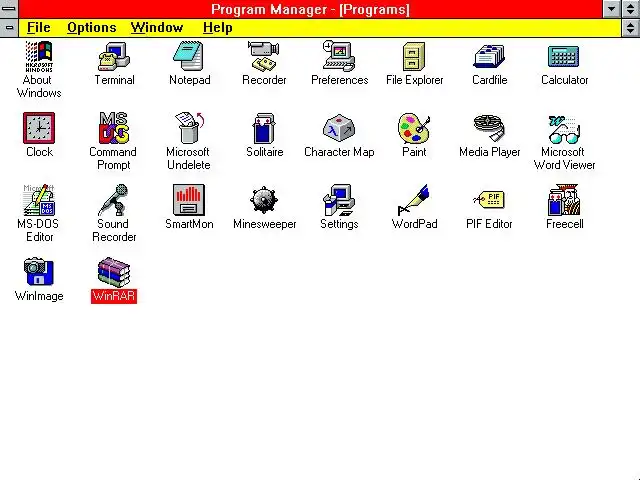
Task: Select the WinImage floppy camera icon
Action: tap(39, 271)
